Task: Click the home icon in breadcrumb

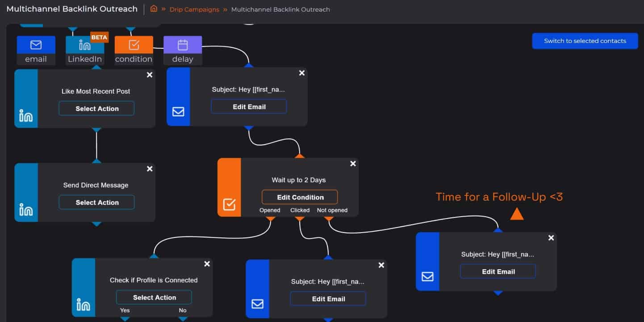Action: (x=154, y=8)
